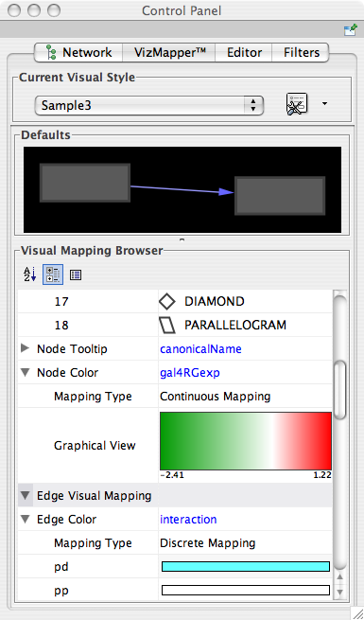Click the white pp color swatch
This screenshot has width=364, height=620.
pyautogui.click(x=246, y=591)
